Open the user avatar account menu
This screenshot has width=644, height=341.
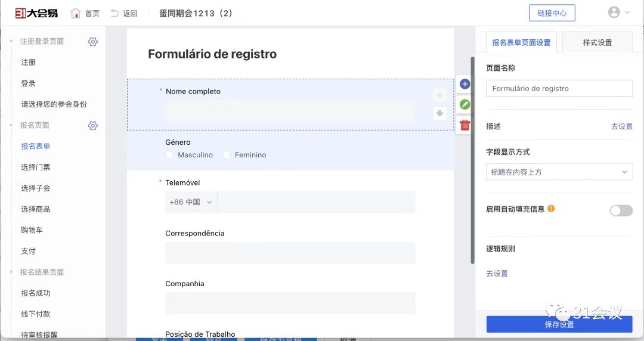618,13
